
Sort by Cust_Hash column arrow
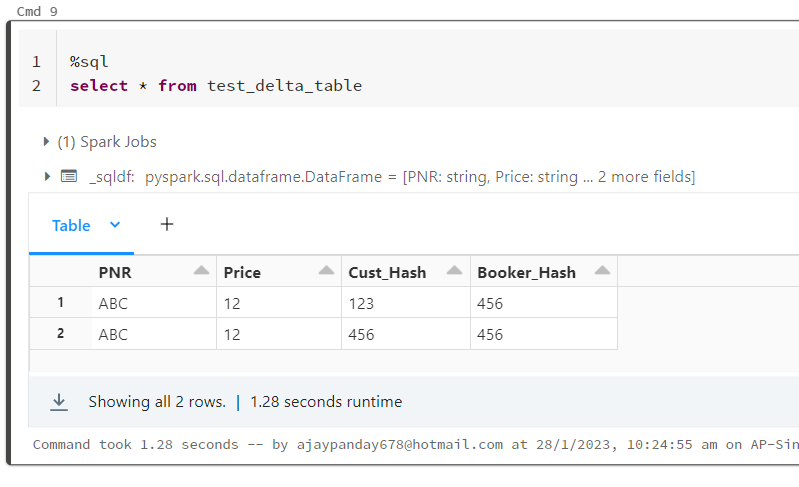click(x=454, y=271)
